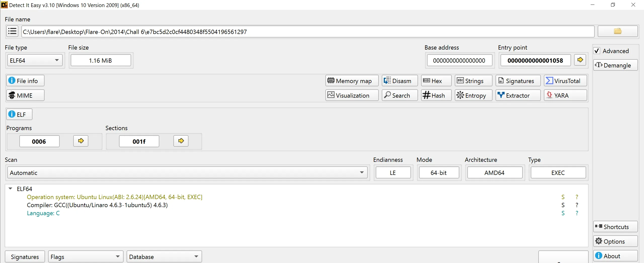Click the file name path field
The height and width of the screenshot is (263, 644).
pos(308,32)
